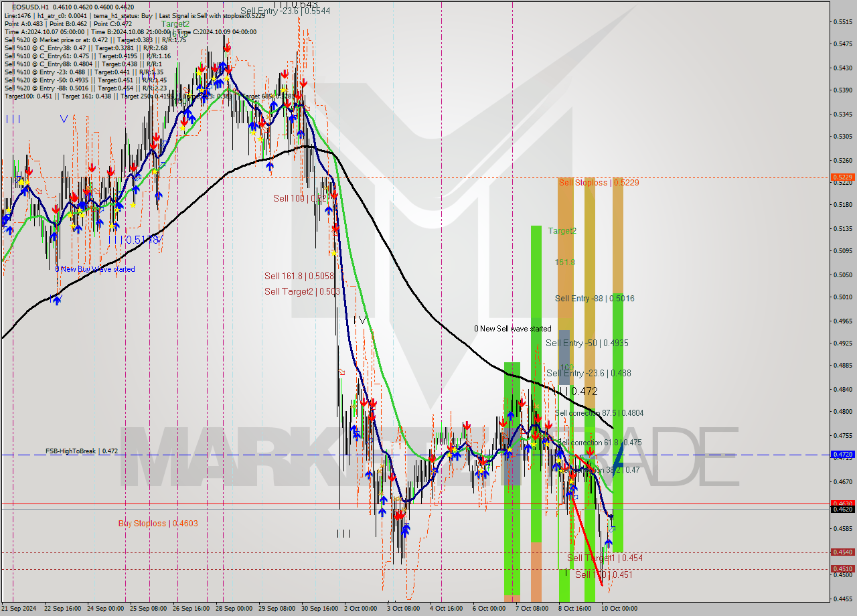Click 'Sell correction 87.5 | 0.4804' label
857x616 pixels.
coord(599,413)
